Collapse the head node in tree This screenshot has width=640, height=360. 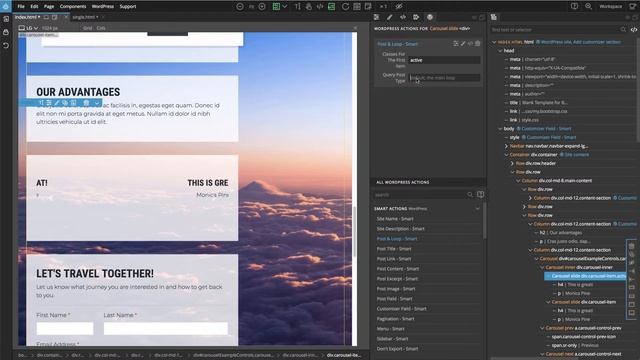pos(500,51)
